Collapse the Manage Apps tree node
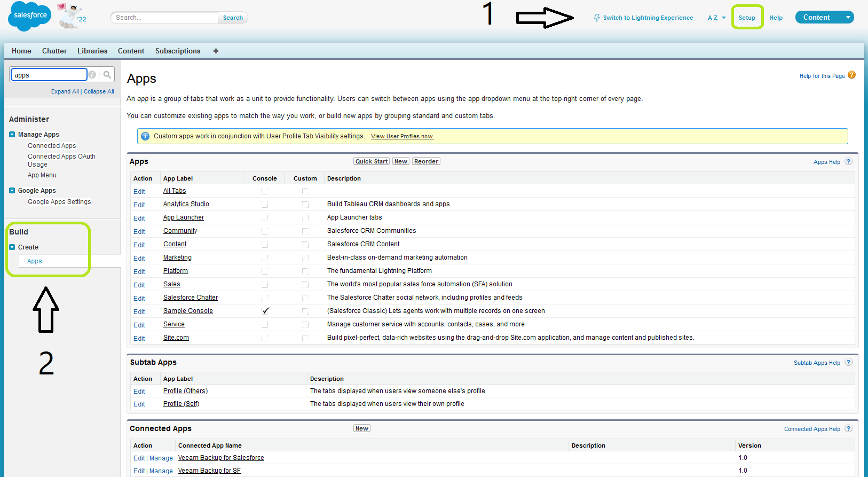 (x=12, y=135)
